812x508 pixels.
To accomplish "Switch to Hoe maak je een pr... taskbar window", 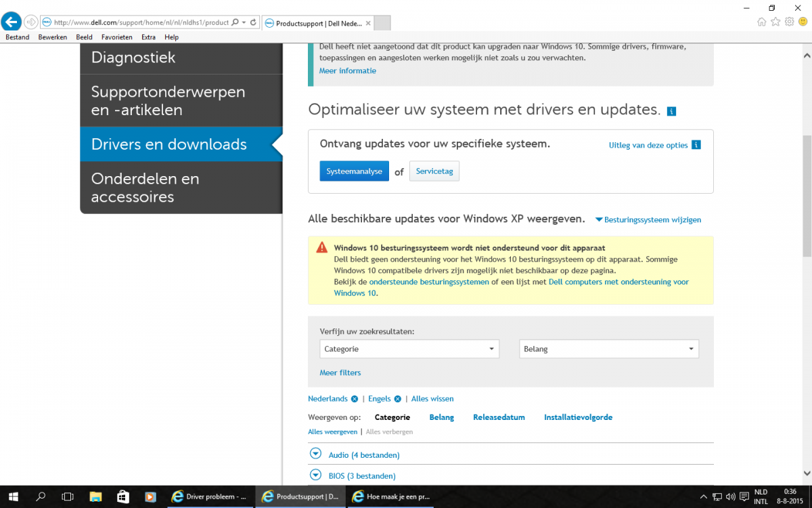I will pyautogui.click(x=391, y=496).
